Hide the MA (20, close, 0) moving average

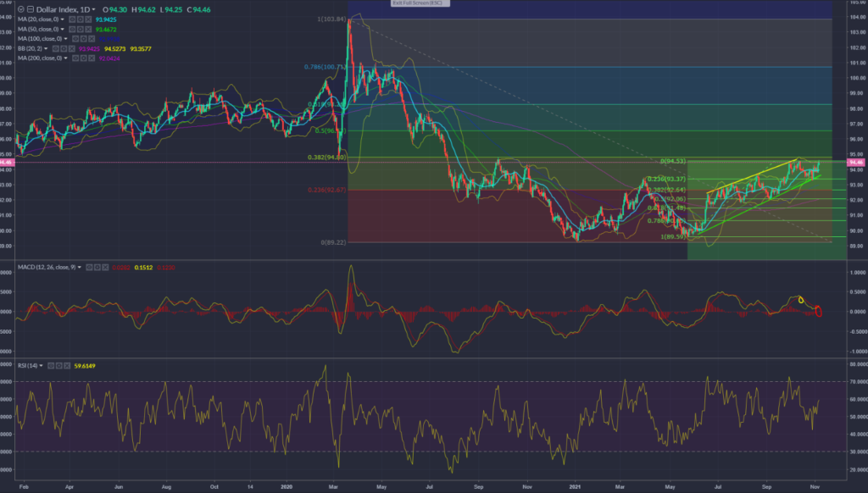tap(70, 19)
